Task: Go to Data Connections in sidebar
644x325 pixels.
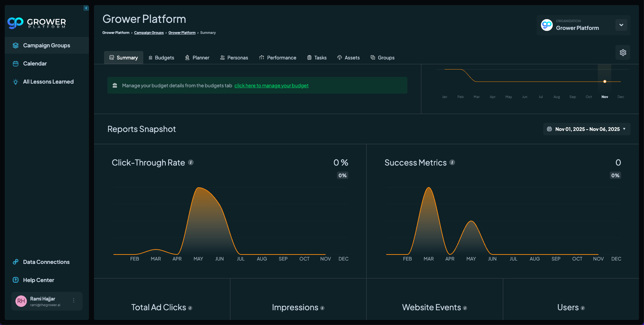Action: click(x=46, y=262)
